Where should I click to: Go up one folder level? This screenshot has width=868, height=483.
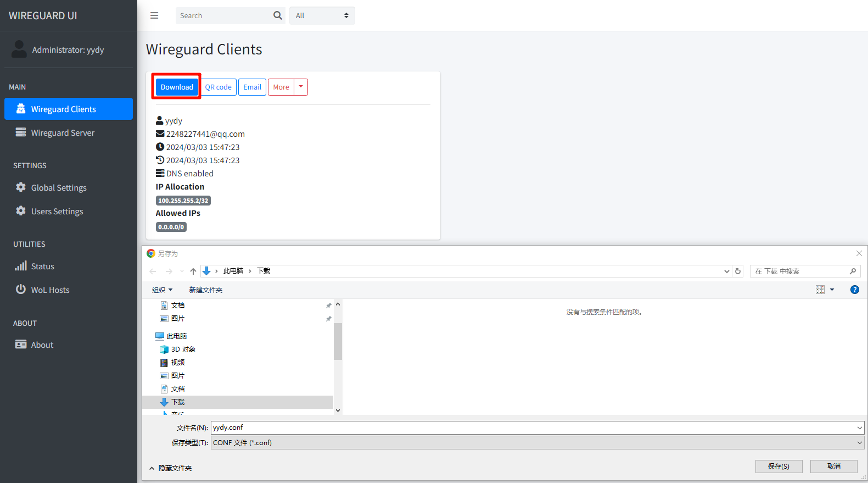point(193,271)
